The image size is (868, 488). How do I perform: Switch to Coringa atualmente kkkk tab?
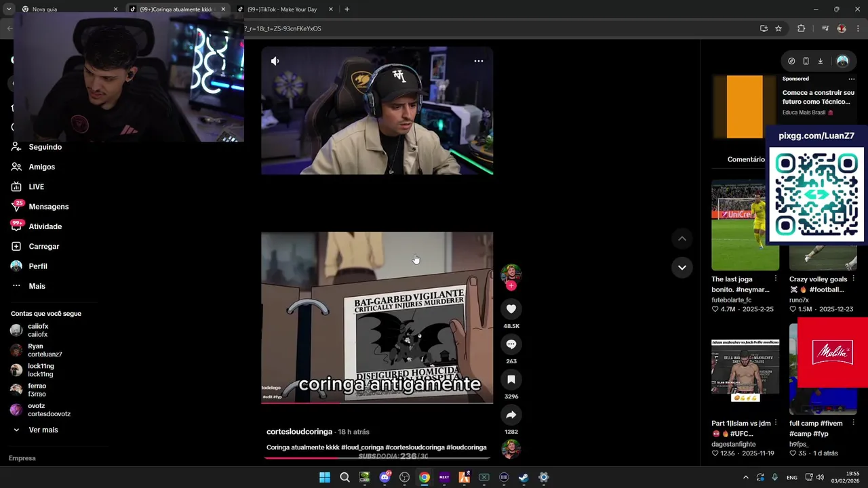[178, 9]
